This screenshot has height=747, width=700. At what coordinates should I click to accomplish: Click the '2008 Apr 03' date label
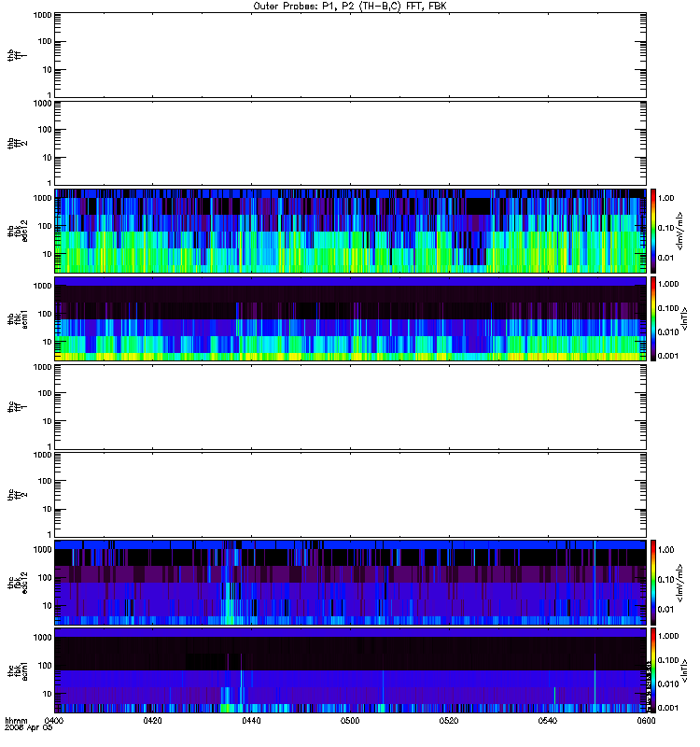click(x=29, y=728)
